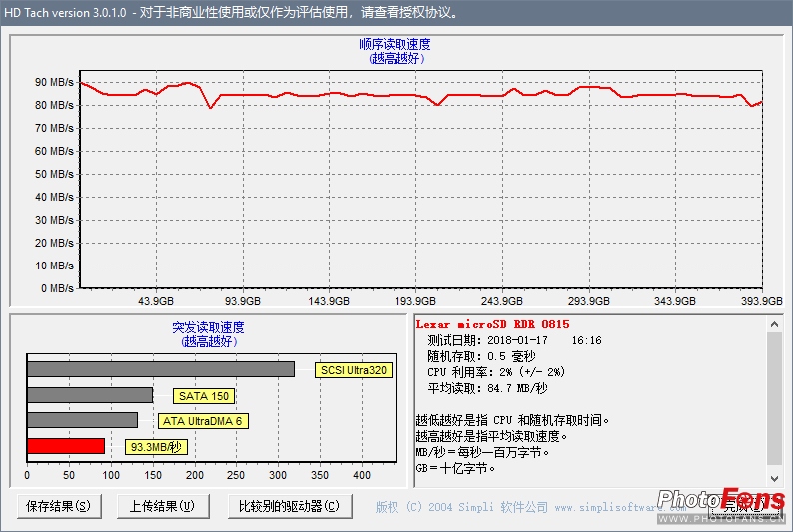This screenshot has height=532, width=793.
Task: Click the MB/秒=每秒一百万字节 note
Action: pos(482,452)
